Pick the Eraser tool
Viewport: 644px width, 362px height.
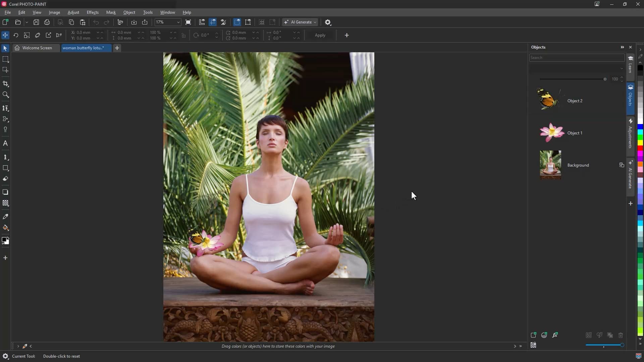point(5,179)
